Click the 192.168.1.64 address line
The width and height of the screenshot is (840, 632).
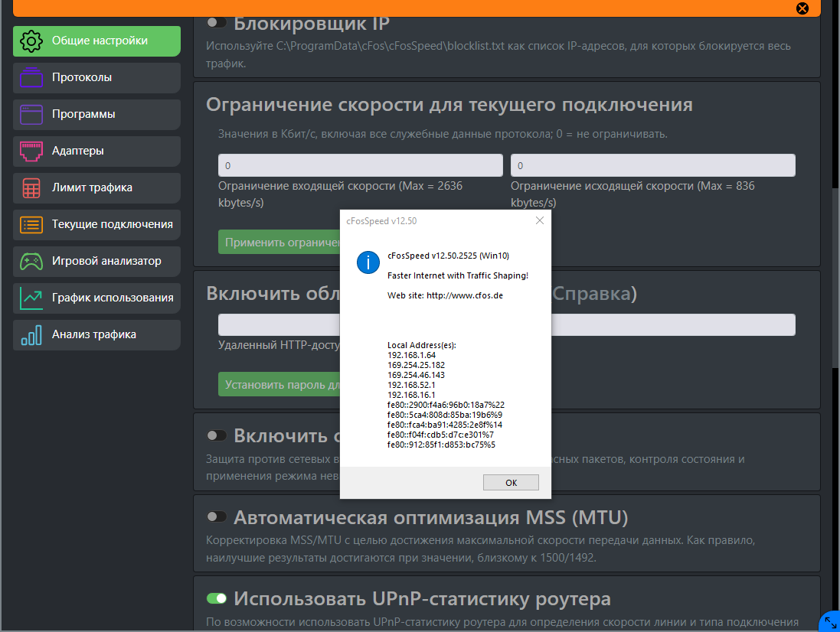coord(411,355)
